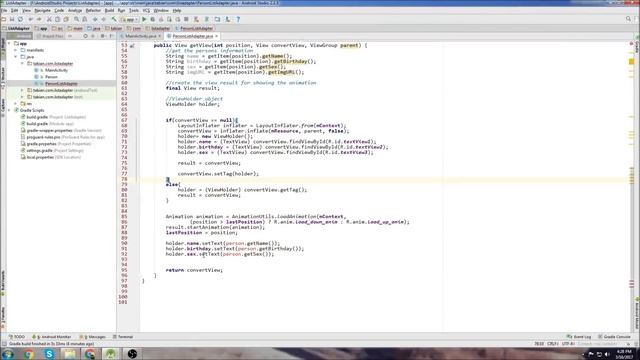Open the VCS menu

coord(146,10)
